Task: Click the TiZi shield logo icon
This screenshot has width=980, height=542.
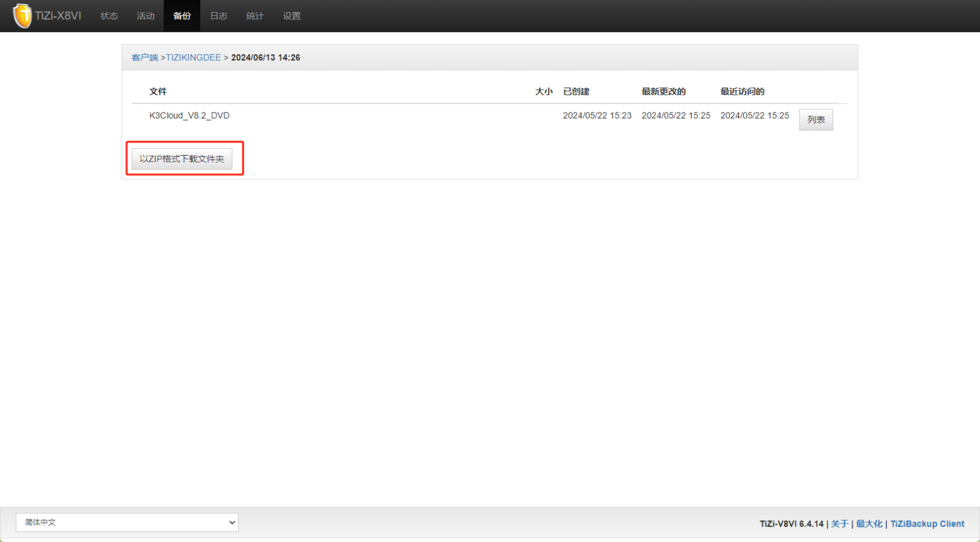Action: pyautogui.click(x=22, y=15)
